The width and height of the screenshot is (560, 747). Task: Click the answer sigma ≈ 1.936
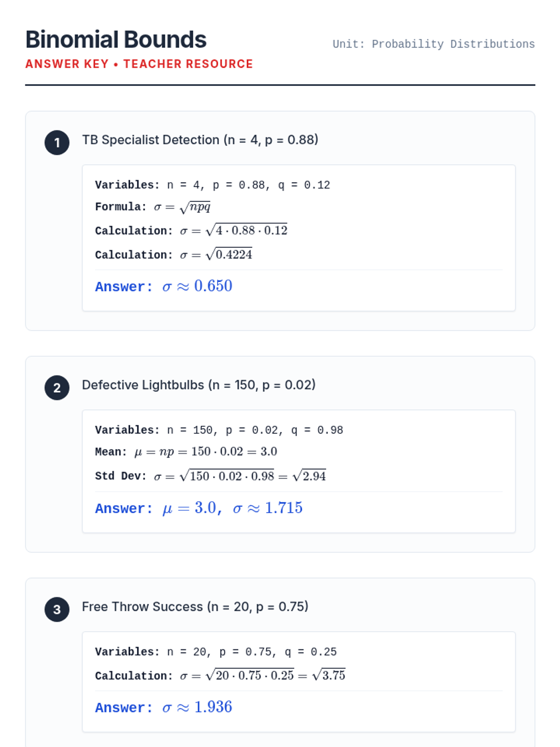(164, 707)
